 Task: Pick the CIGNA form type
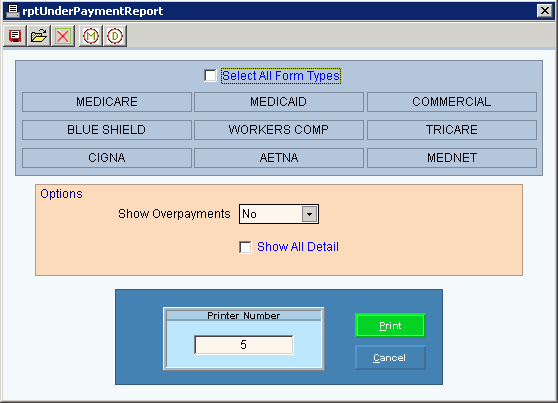tap(107, 158)
